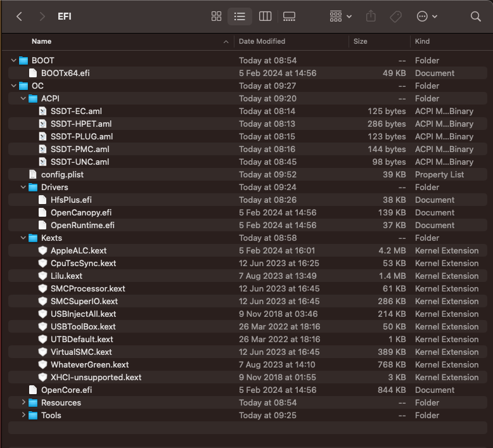Select the SMCSuperIO.kext file name

pos(84,301)
